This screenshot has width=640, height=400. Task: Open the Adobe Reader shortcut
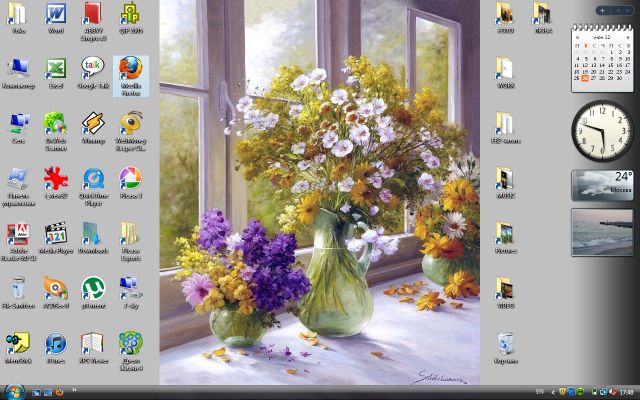click(x=18, y=242)
